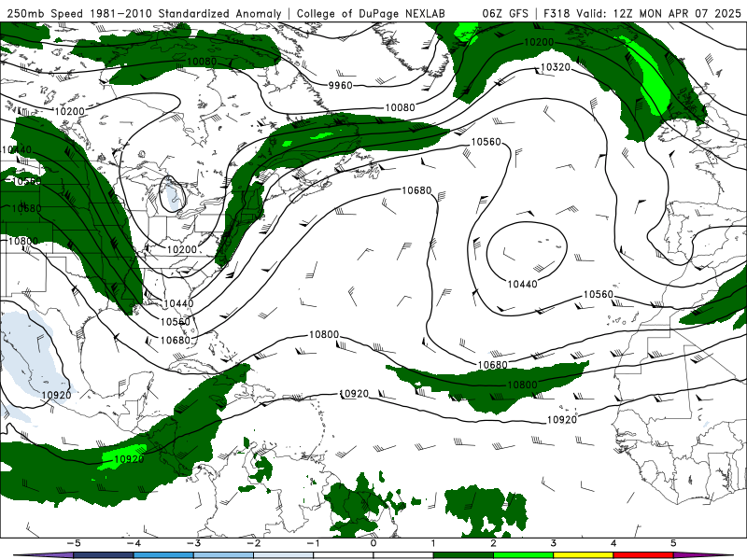Select the pale blue -2 to -1 colorbar swatch
This screenshot has width=747, height=560.
284,555
